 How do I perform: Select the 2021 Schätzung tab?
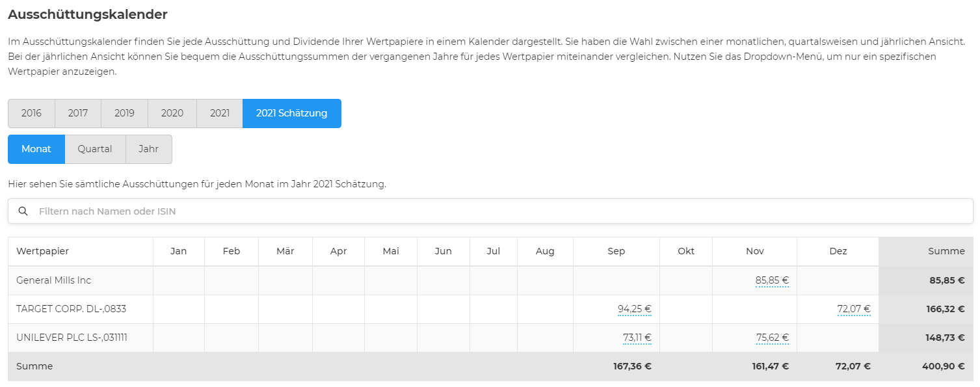292,113
